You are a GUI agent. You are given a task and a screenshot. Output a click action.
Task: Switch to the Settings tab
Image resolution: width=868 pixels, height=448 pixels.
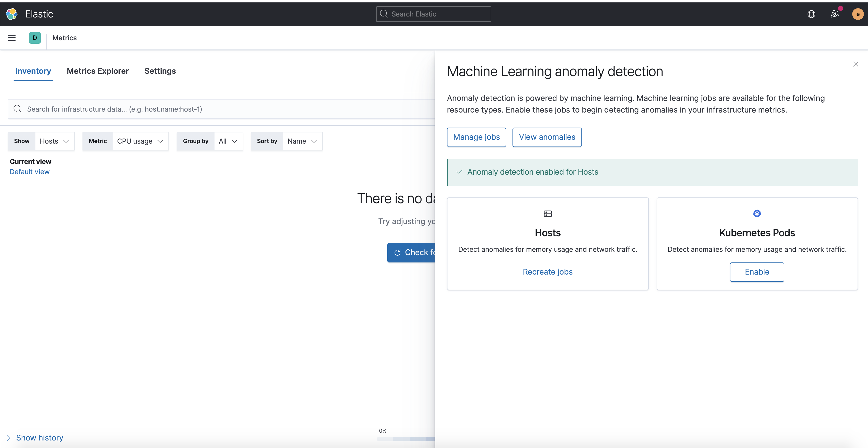pos(160,71)
